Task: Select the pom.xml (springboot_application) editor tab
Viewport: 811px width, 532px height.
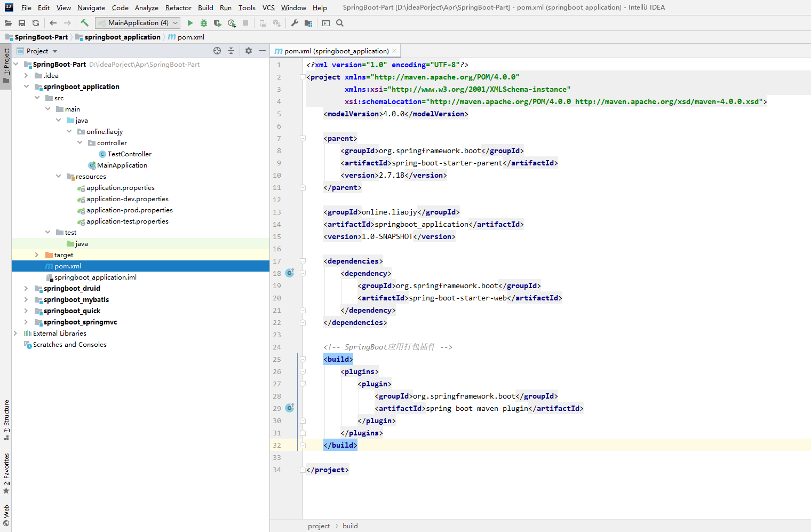Action: point(336,51)
